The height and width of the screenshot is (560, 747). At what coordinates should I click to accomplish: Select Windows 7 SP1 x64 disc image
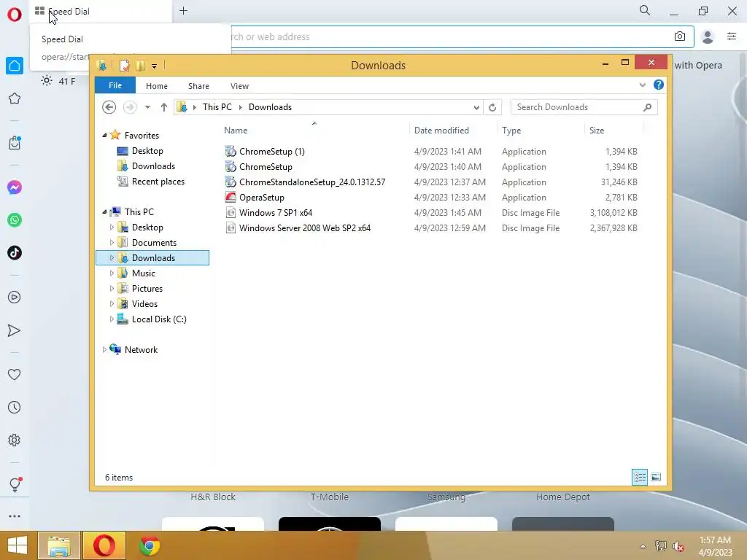click(x=275, y=212)
